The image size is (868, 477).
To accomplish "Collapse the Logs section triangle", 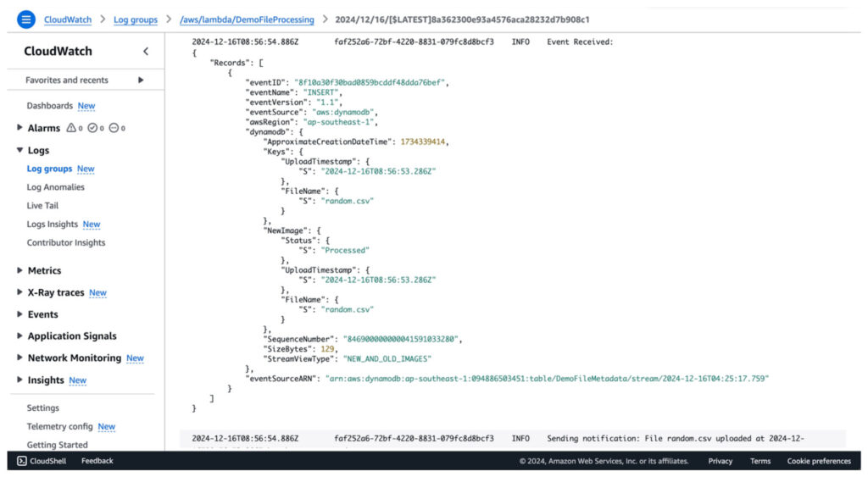I will (x=20, y=150).
